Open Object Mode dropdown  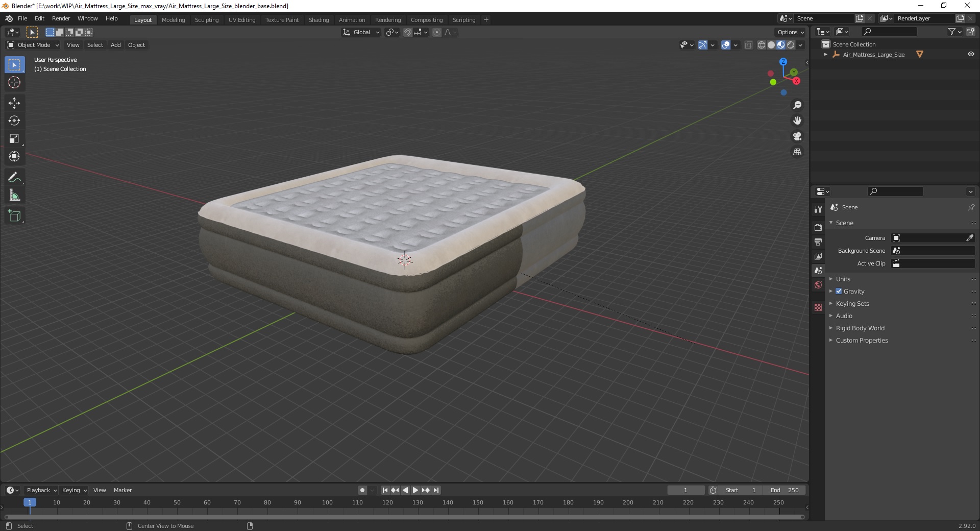[33, 45]
